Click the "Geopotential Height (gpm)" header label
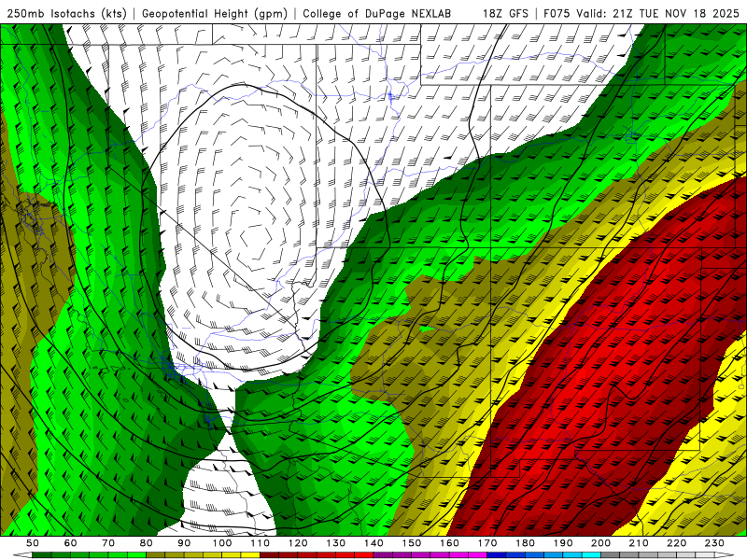Image resolution: width=747 pixels, height=560 pixels. pos(215,14)
